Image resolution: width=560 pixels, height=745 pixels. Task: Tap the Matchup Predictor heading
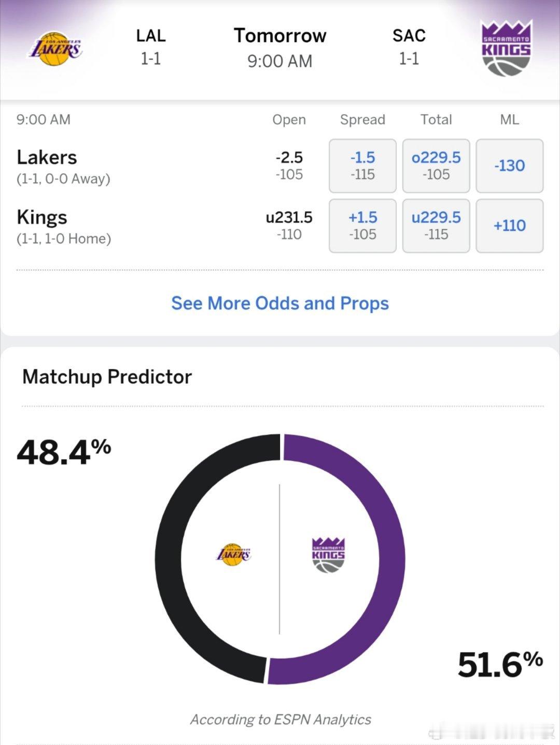point(107,377)
